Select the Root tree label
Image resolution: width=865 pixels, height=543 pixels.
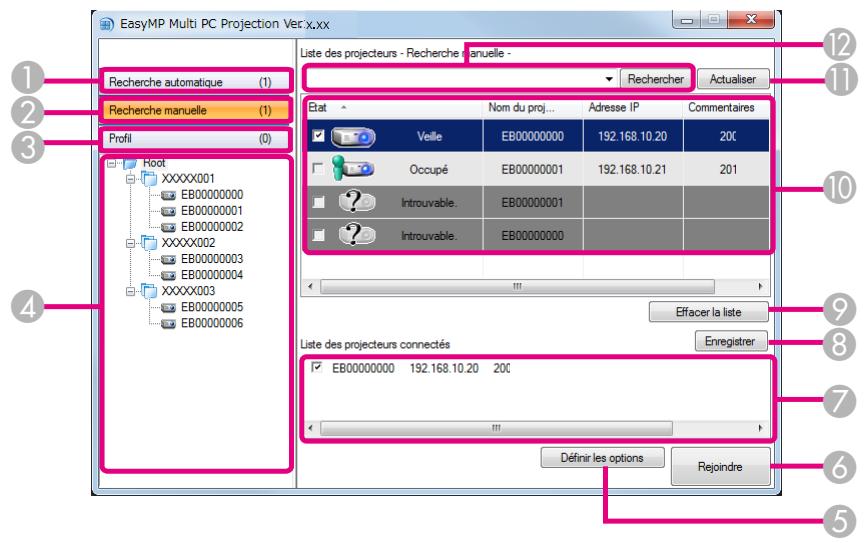click(154, 163)
